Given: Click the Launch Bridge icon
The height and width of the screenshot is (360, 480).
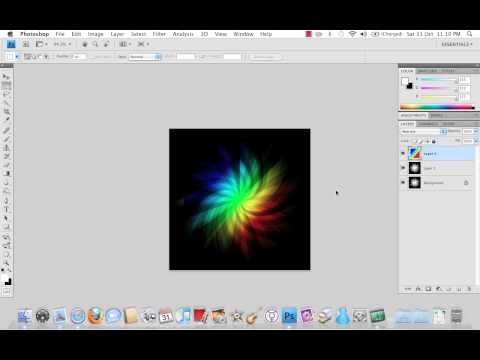Looking at the screenshot, I should 26,44.
